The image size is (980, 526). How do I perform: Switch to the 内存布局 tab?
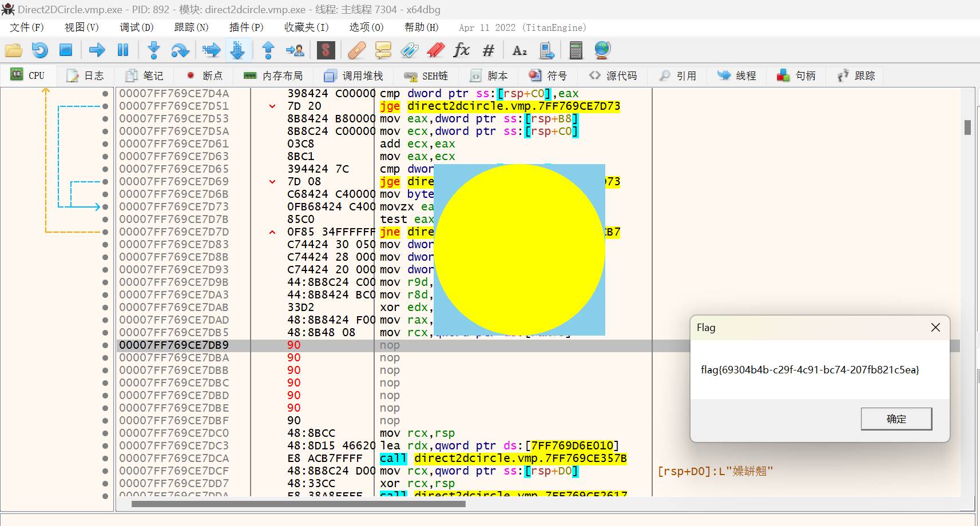coord(273,76)
